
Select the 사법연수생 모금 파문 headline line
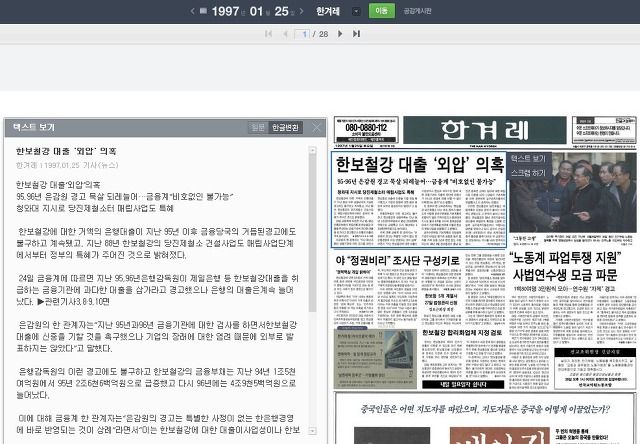(x=565, y=275)
